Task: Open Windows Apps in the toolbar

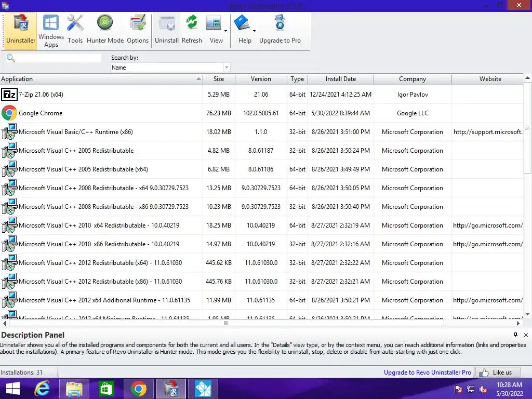Action: click(51, 31)
